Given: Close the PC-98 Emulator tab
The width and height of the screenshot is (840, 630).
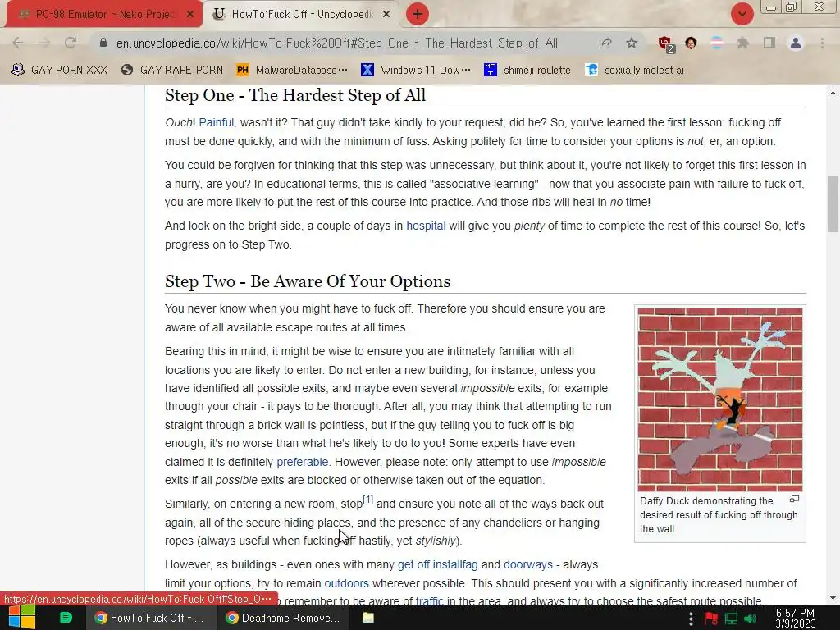Looking at the screenshot, I should 189,15.
